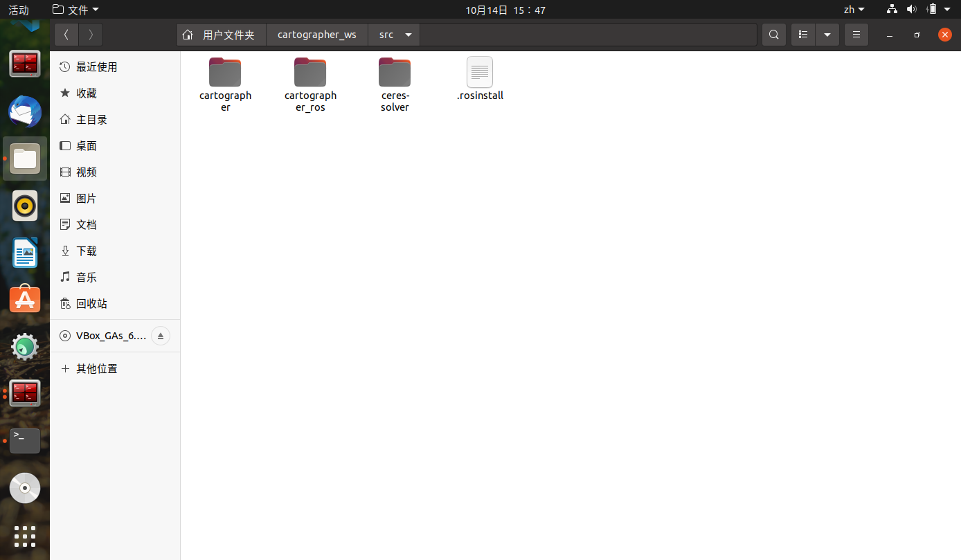Go to 音乐 in sidebar
The width and height of the screenshot is (961, 560).
click(115, 277)
